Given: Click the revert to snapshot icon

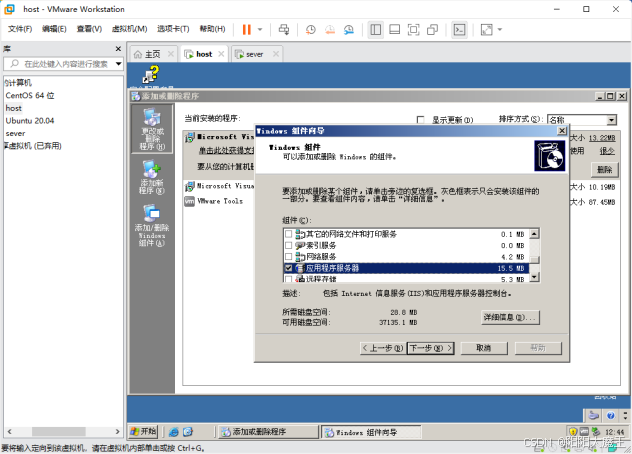Looking at the screenshot, I should 330,29.
